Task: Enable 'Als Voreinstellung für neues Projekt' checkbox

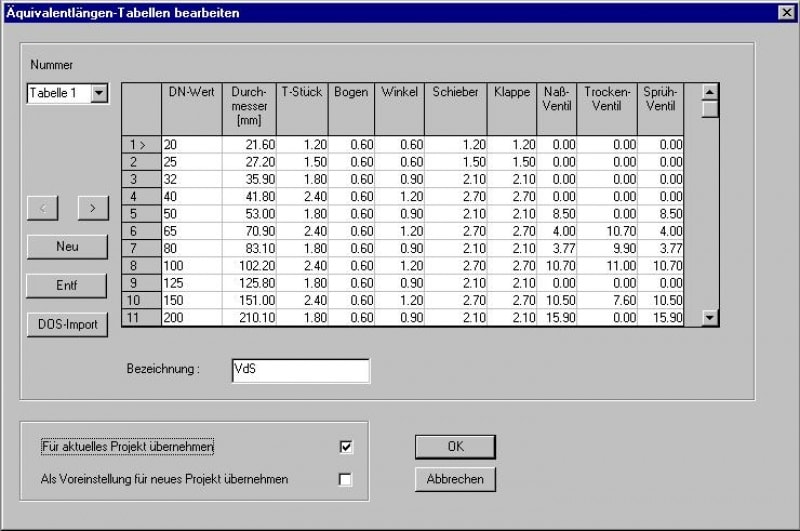Action: (346, 479)
